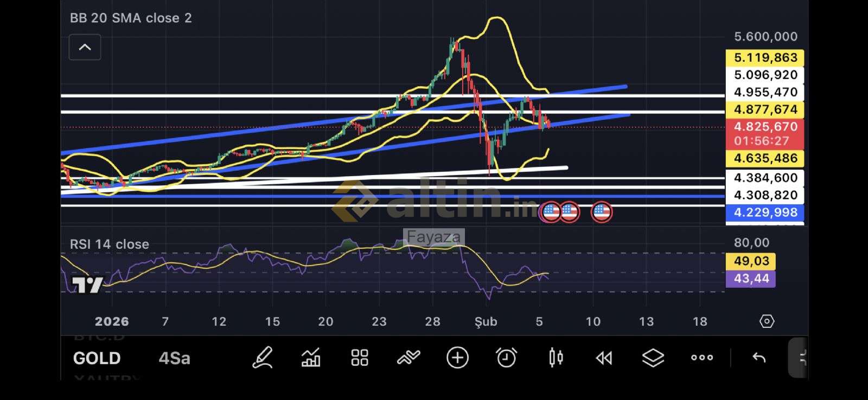
Task: Select the pen drawing tool
Action: 263,358
